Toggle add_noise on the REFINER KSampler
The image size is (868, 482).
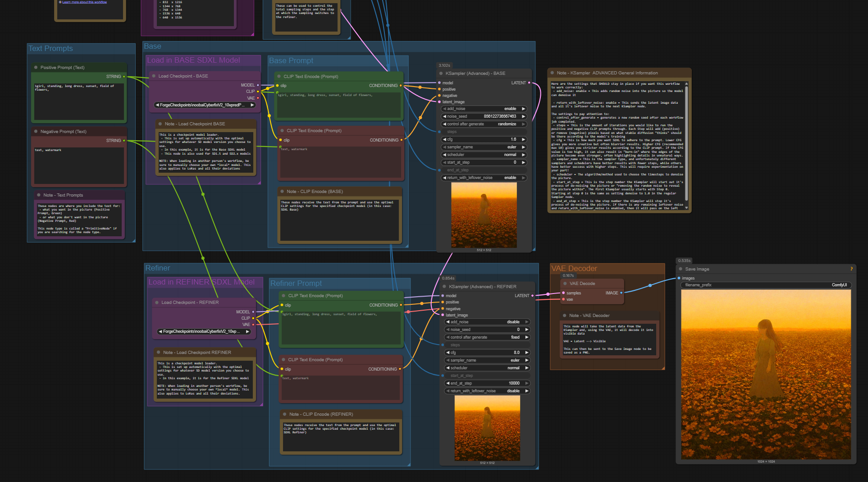(x=487, y=322)
